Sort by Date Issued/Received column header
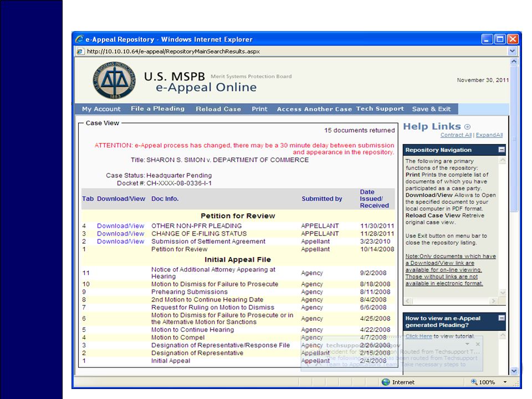 [x=374, y=199]
